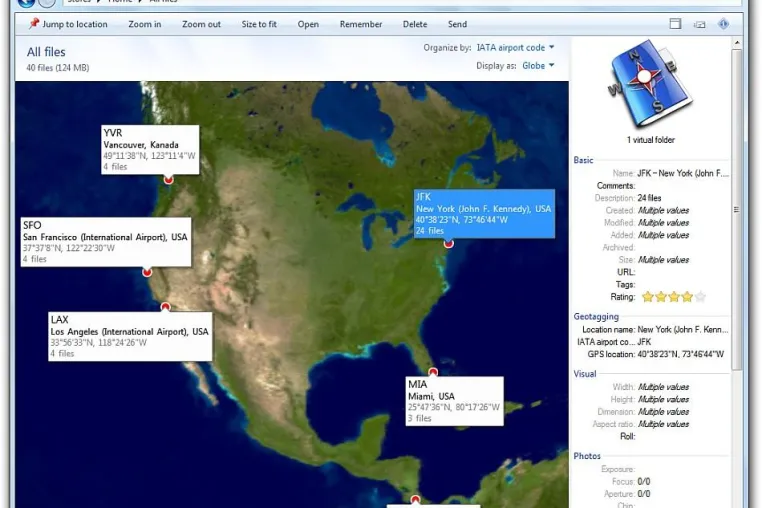Set rating to one star
This screenshot has height=508, width=762.
[647, 297]
